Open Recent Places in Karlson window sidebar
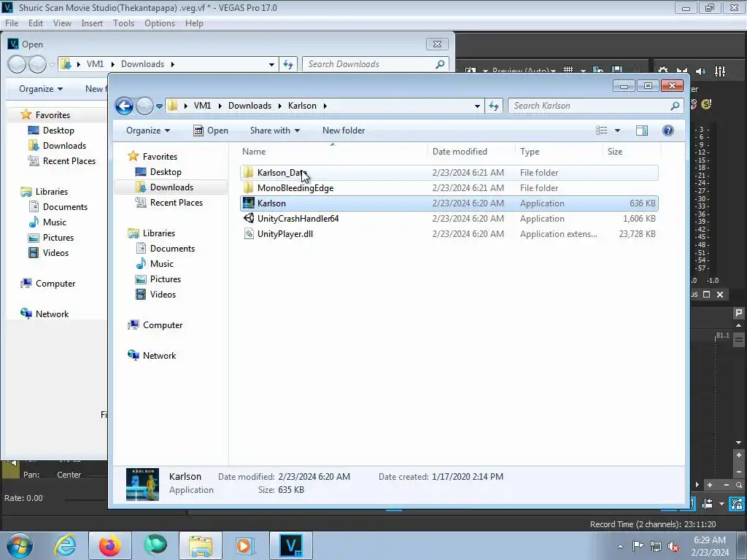Image resolution: width=747 pixels, height=560 pixels. (176, 203)
